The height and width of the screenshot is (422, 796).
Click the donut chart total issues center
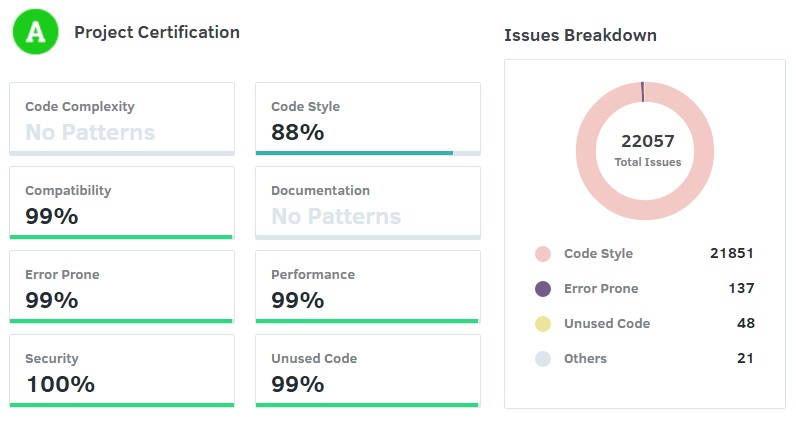pos(645,150)
